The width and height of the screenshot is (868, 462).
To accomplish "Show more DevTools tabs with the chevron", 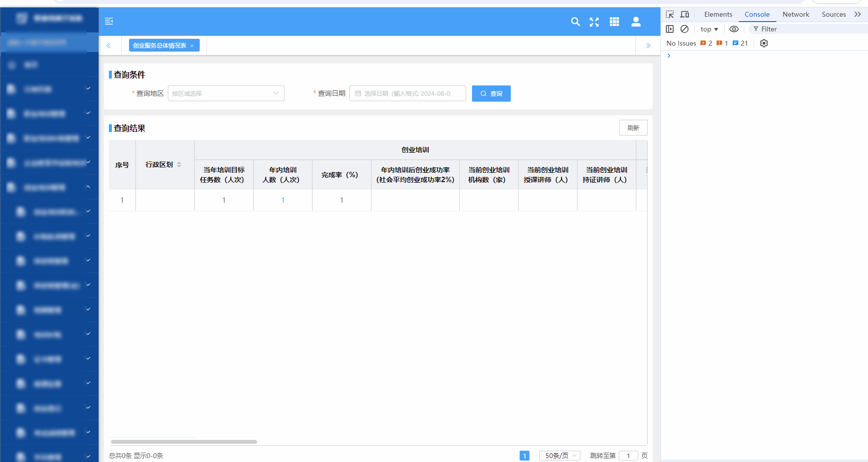I will (x=858, y=14).
